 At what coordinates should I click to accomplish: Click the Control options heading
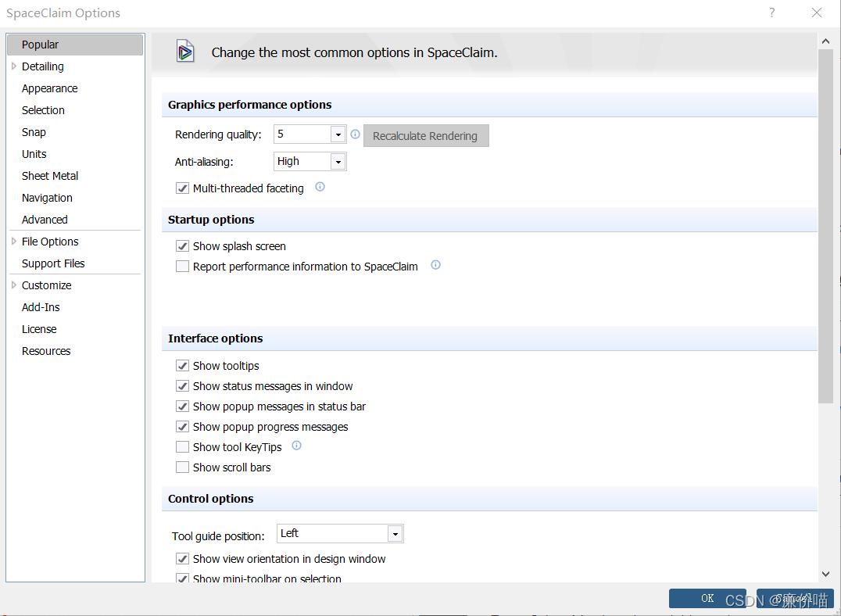tap(210, 499)
